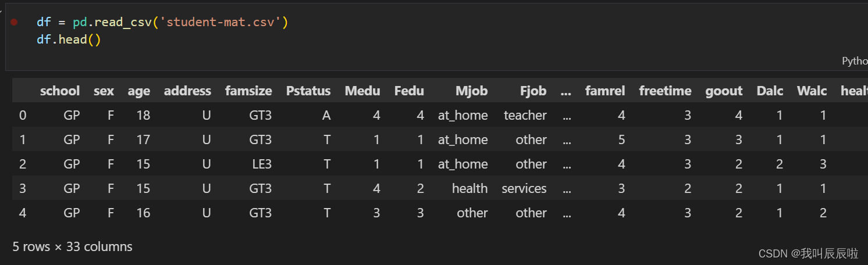The image size is (868, 265).
Task: Click the health cell under Mjob
Action: click(469, 188)
